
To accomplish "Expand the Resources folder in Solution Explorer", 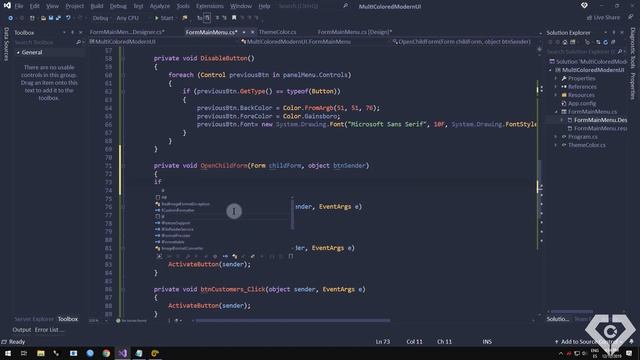I will coord(556,95).
